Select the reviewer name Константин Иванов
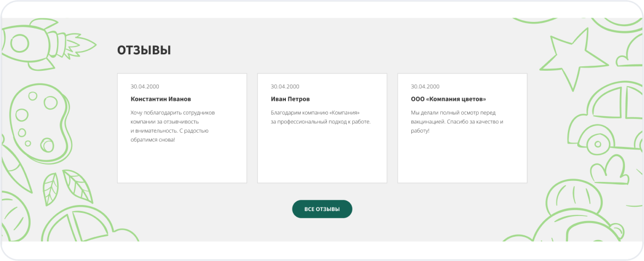644x261 pixels. pos(161,99)
